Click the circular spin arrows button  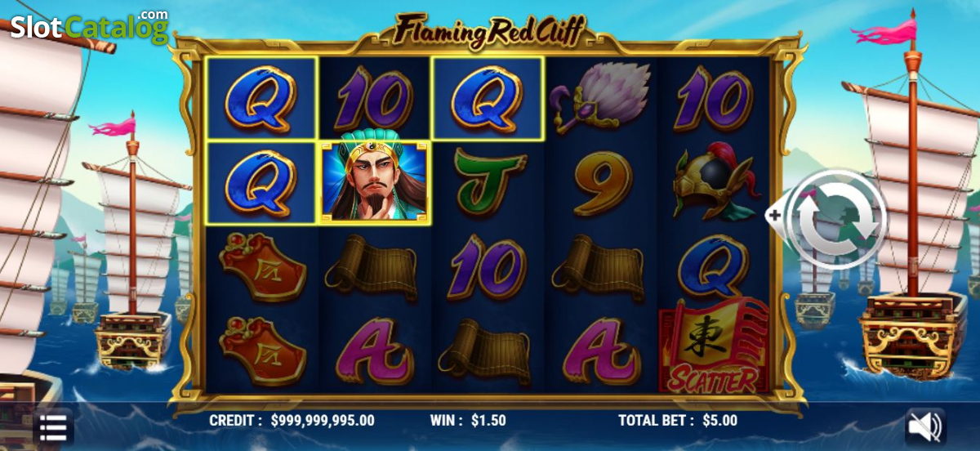[839, 217]
